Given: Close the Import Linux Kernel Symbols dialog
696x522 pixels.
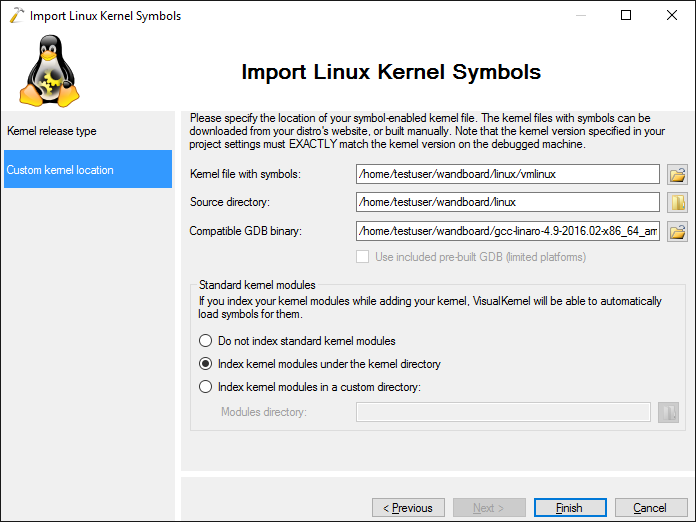Looking at the screenshot, I should coord(672,15).
